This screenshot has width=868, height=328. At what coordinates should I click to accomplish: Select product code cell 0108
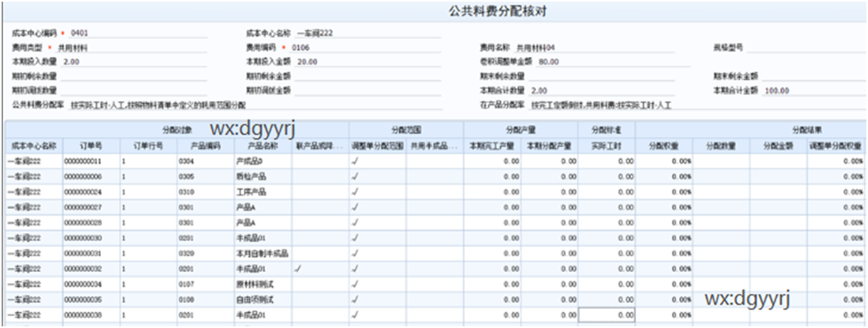(x=205, y=300)
